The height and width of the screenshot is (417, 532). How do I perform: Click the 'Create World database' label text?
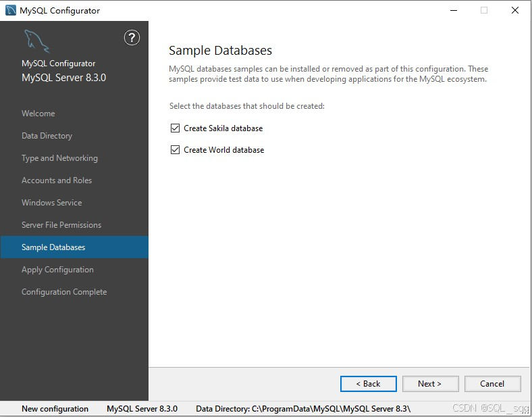pyautogui.click(x=224, y=150)
